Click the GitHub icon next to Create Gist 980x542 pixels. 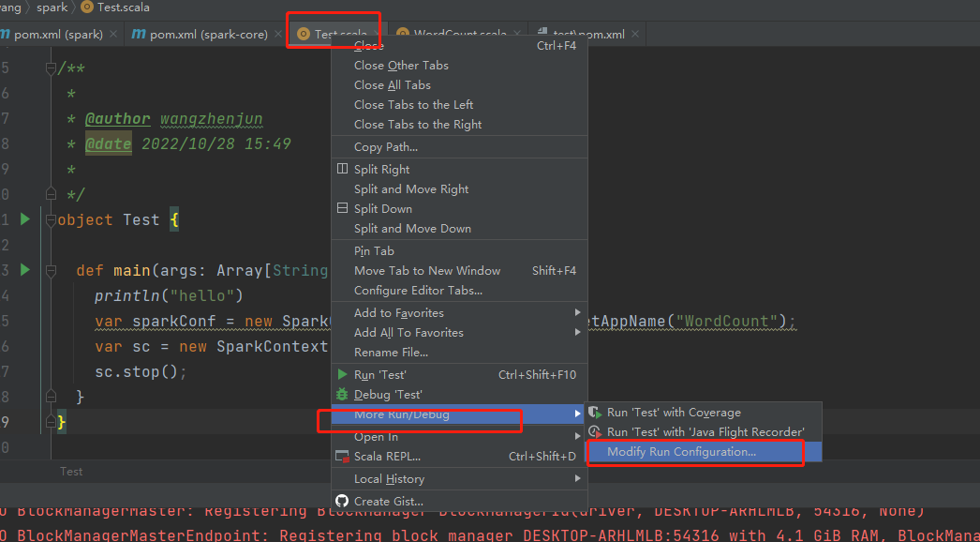pyautogui.click(x=343, y=502)
